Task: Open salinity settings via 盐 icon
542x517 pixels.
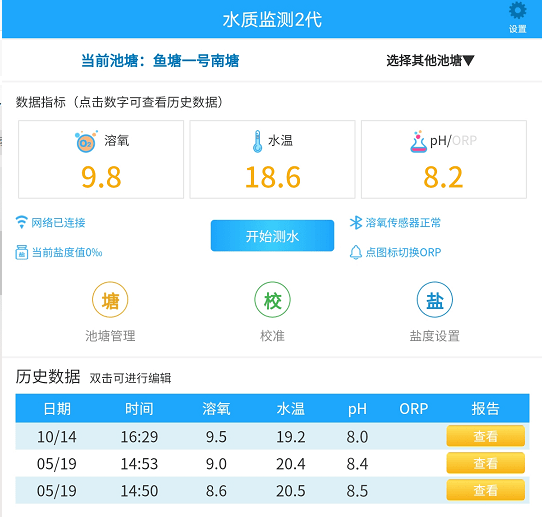Action: click(x=435, y=300)
